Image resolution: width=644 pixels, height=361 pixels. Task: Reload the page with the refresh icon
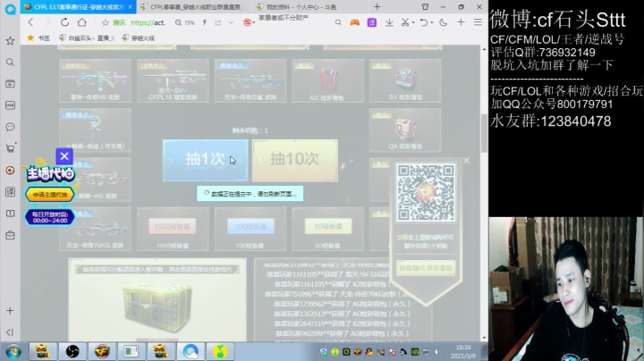pyautogui.click(x=64, y=22)
